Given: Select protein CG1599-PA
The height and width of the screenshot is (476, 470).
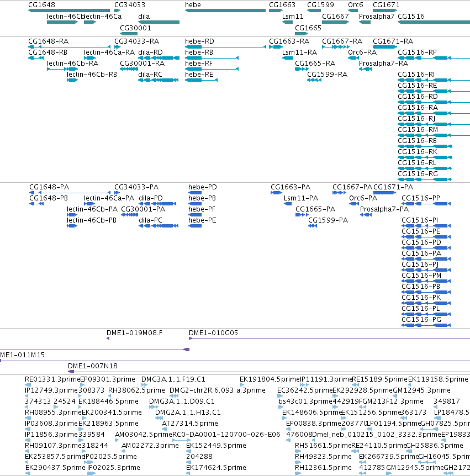Looking at the screenshot, I should (313, 226).
